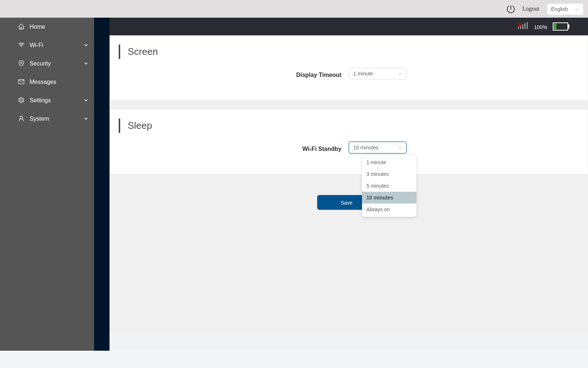Click the Screen section heading

click(143, 52)
